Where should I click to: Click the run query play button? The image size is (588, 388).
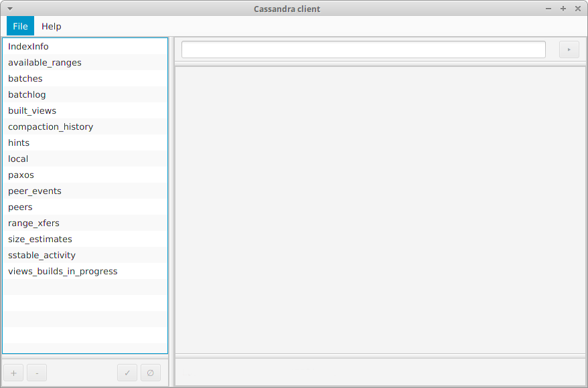[x=569, y=50]
